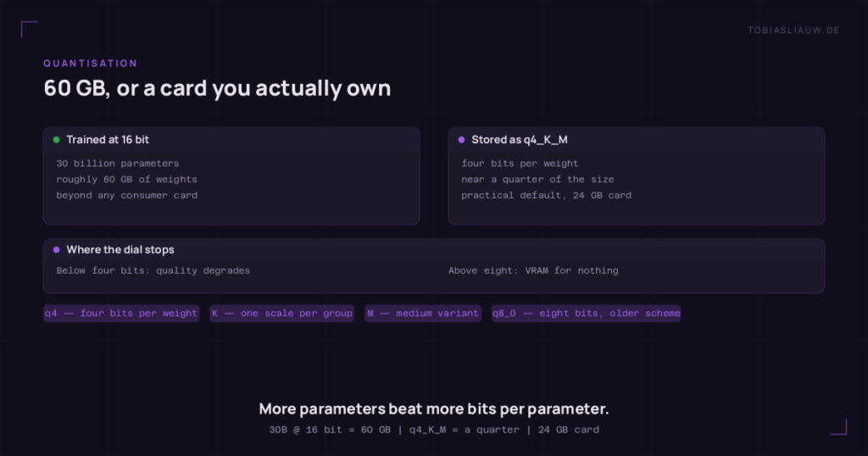Click 'Below four bits: quality degrades' text
This screenshot has width=868, height=456.
click(x=153, y=270)
